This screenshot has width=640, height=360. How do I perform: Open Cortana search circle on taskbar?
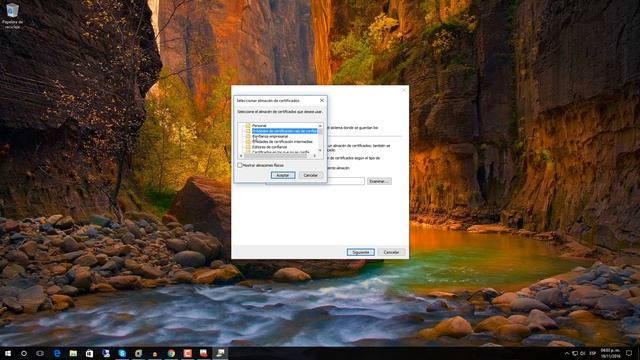[24, 353]
